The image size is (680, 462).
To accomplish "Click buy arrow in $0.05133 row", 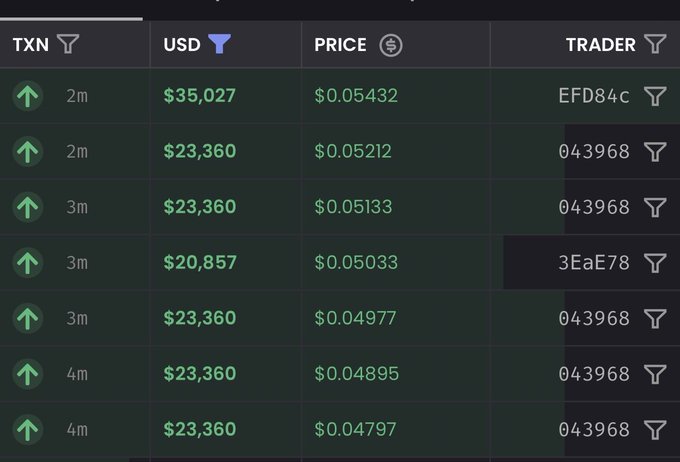I will (x=28, y=207).
